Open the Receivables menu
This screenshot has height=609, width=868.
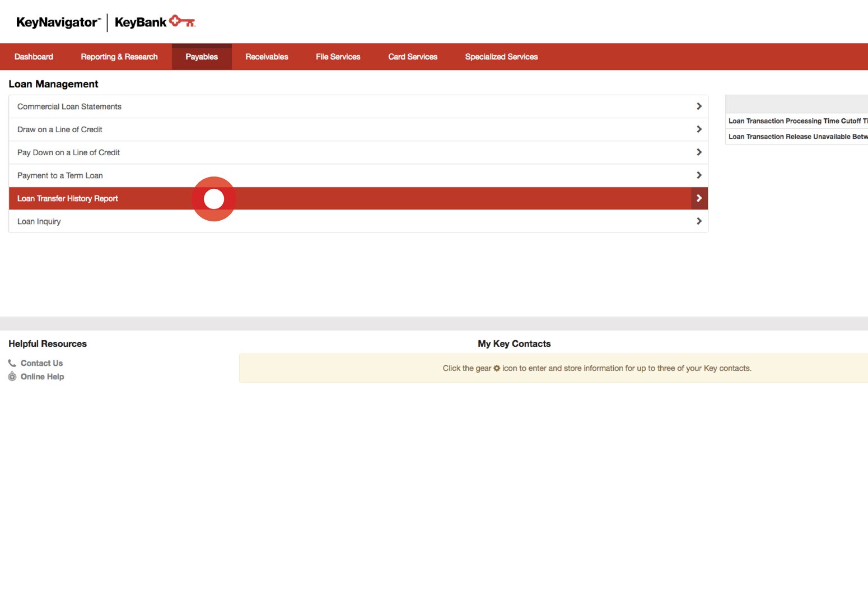coord(267,56)
